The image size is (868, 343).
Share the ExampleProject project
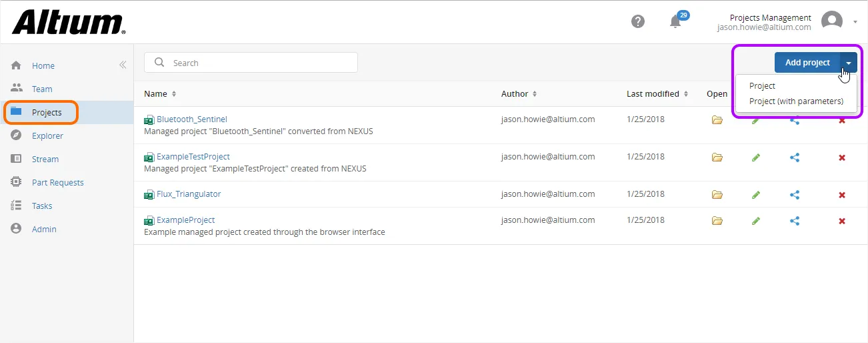pos(795,221)
